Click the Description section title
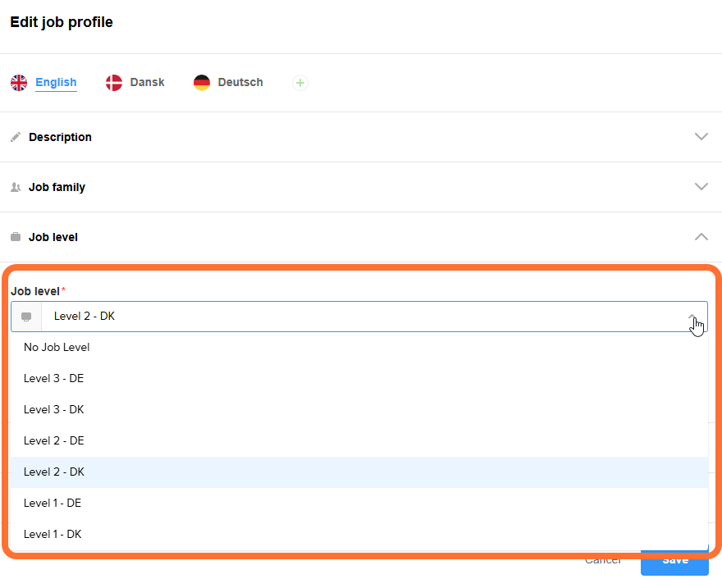The height and width of the screenshot is (588, 722). pyautogui.click(x=61, y=137)
